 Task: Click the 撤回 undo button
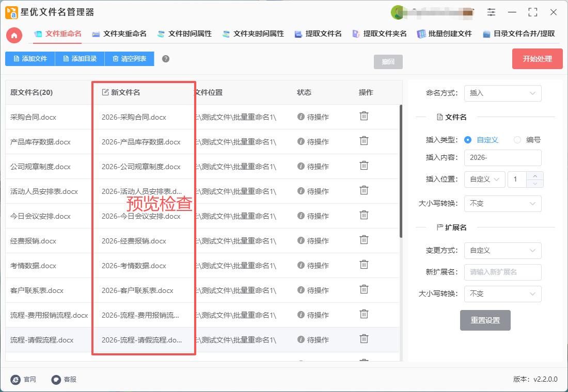(x=388, y=61)
